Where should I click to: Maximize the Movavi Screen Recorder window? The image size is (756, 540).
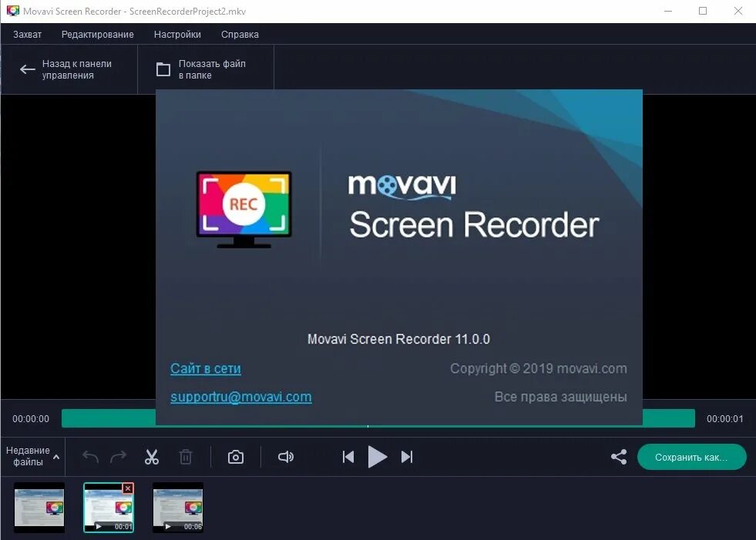703,11
